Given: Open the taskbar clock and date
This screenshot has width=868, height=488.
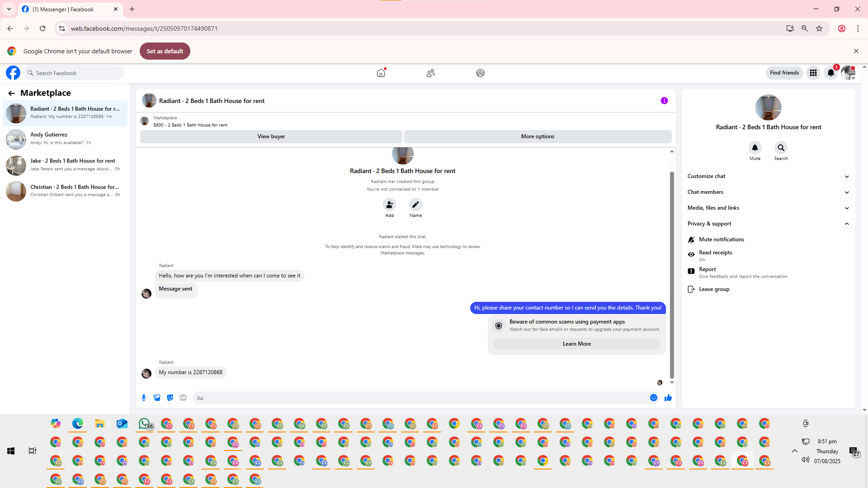Looking at the screenshot, I should (827, 451).
